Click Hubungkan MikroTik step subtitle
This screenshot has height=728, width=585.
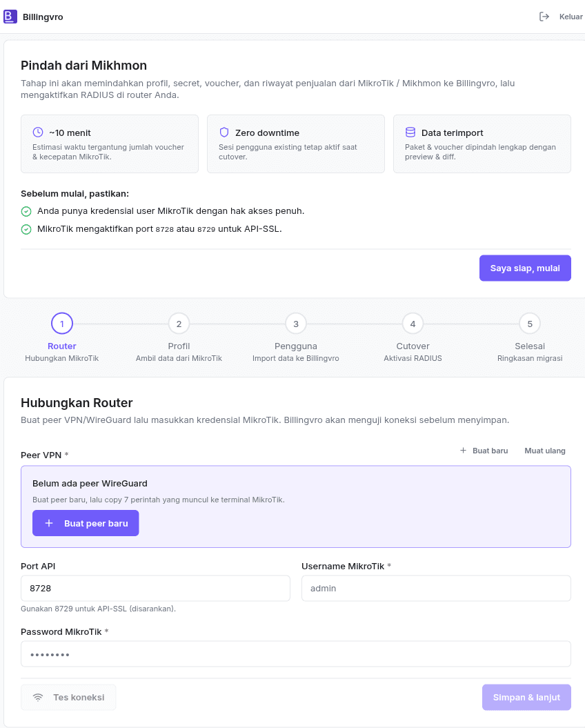tap(62, 358)
